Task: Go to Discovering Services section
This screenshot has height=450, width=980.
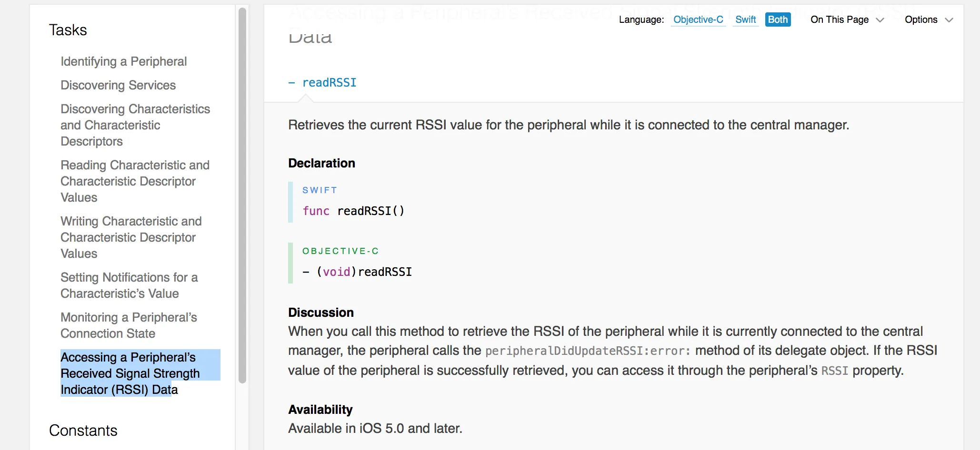Action: (x=118, y=85)
